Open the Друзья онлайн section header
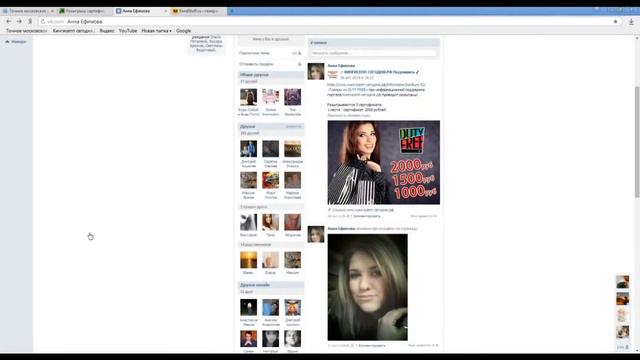This screenshot has width=640, height=360. (x=271, y=285)
